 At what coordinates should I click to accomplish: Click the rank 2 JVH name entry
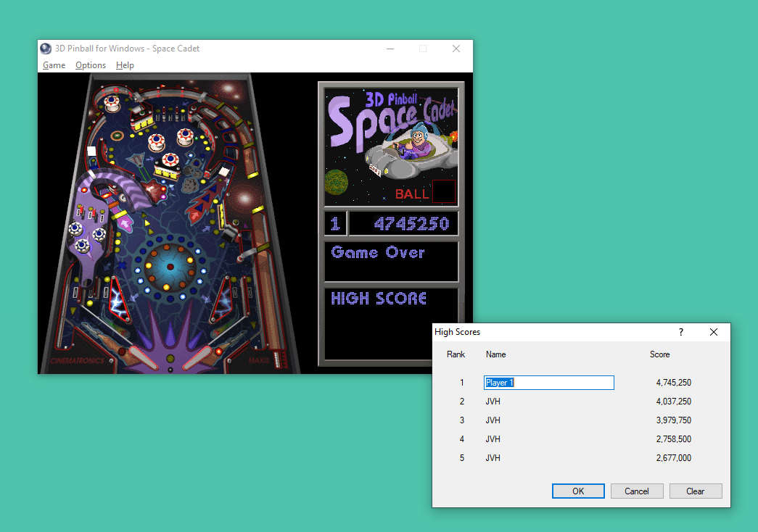click(493, 402)
